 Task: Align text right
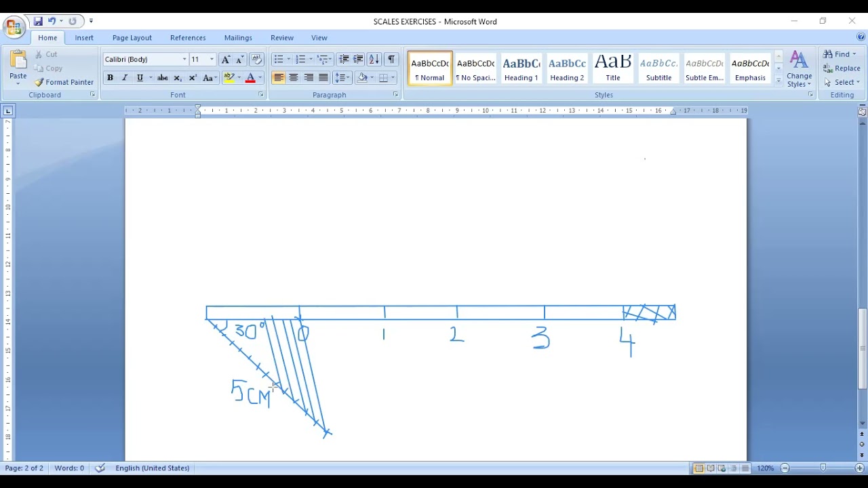pyautogui.click(x=309, y=78)
